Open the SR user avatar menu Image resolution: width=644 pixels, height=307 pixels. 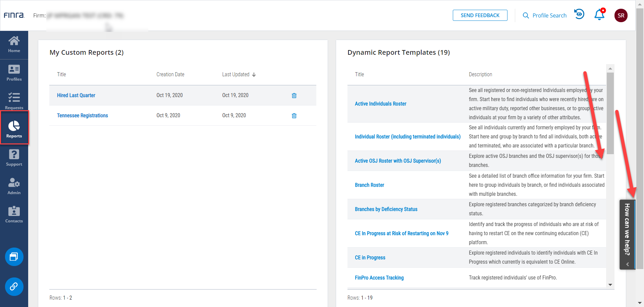[x=621, y=15]
